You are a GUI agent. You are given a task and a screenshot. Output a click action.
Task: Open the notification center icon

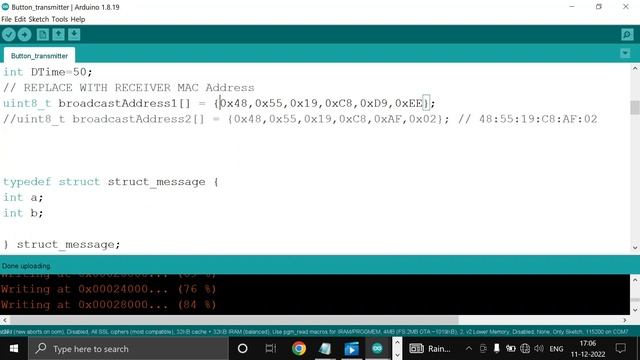621,349
